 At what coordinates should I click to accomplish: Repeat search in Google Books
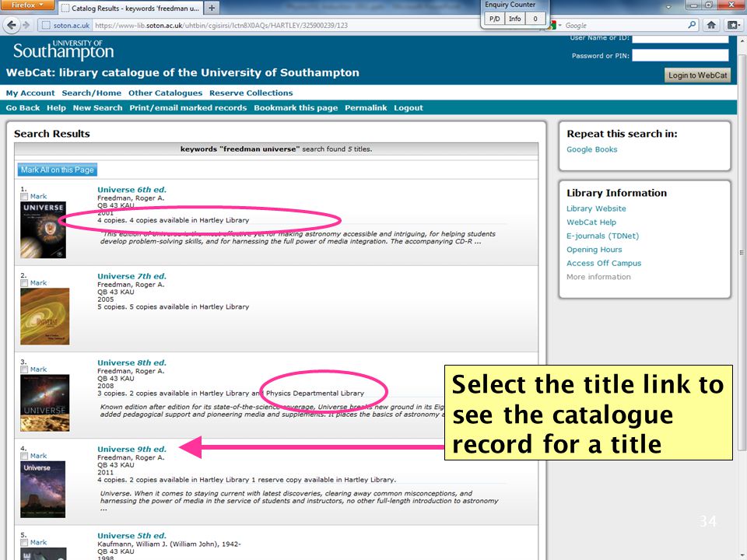(591, 149)
